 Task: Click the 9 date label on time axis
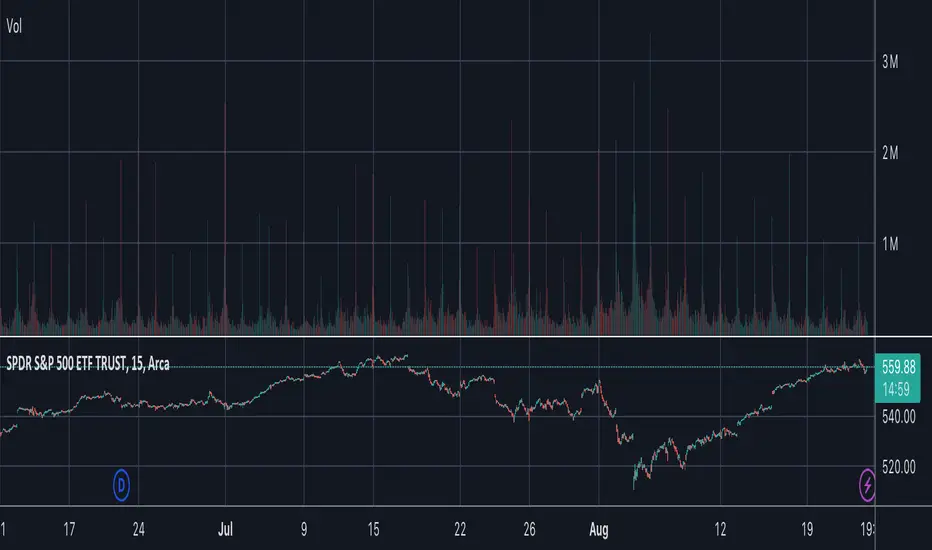click(304, 529)
